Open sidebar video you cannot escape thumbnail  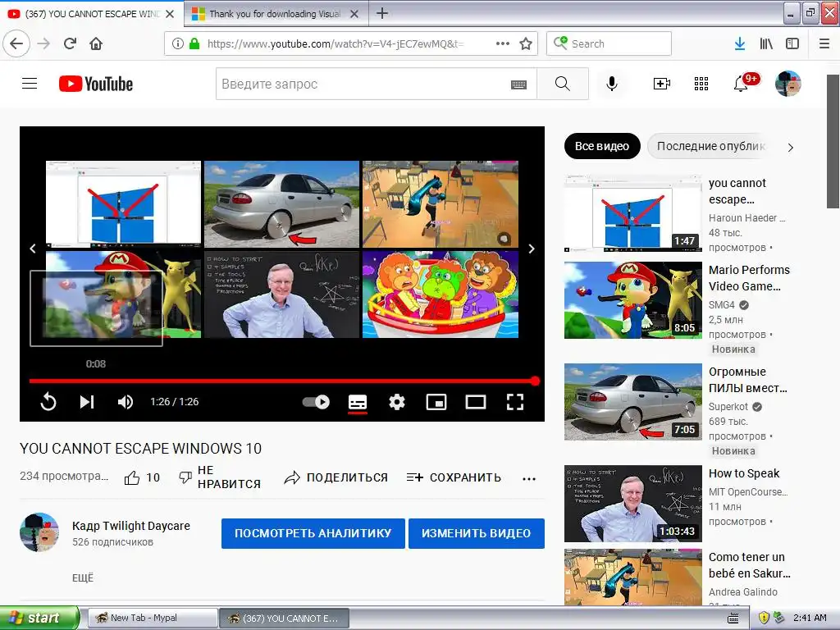(632, 213)
